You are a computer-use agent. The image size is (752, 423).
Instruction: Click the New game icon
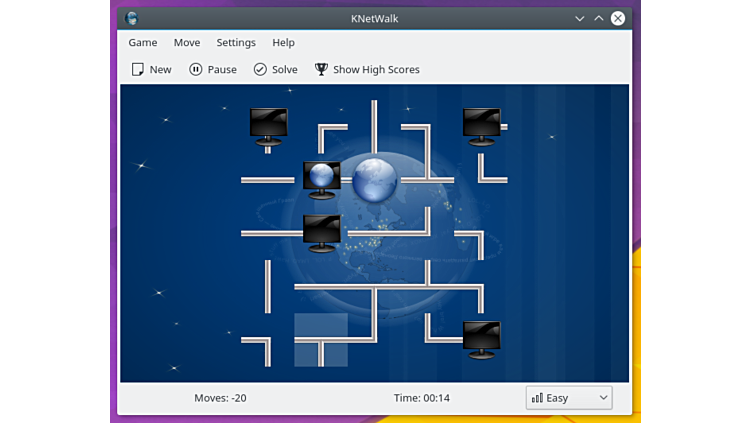point(138,70)
